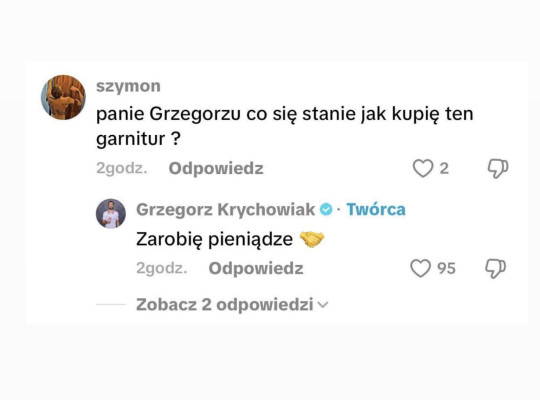
Task: Open the szymon username link
Action: [x=128, y=86]
